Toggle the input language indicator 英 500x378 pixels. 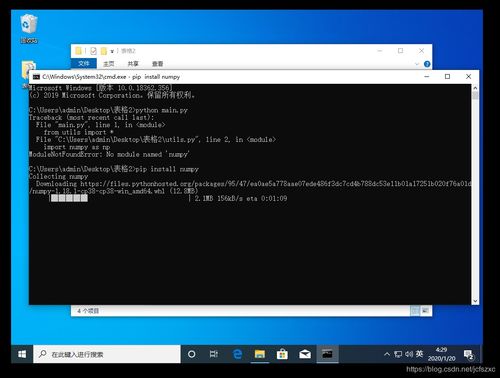click(419, 354)
